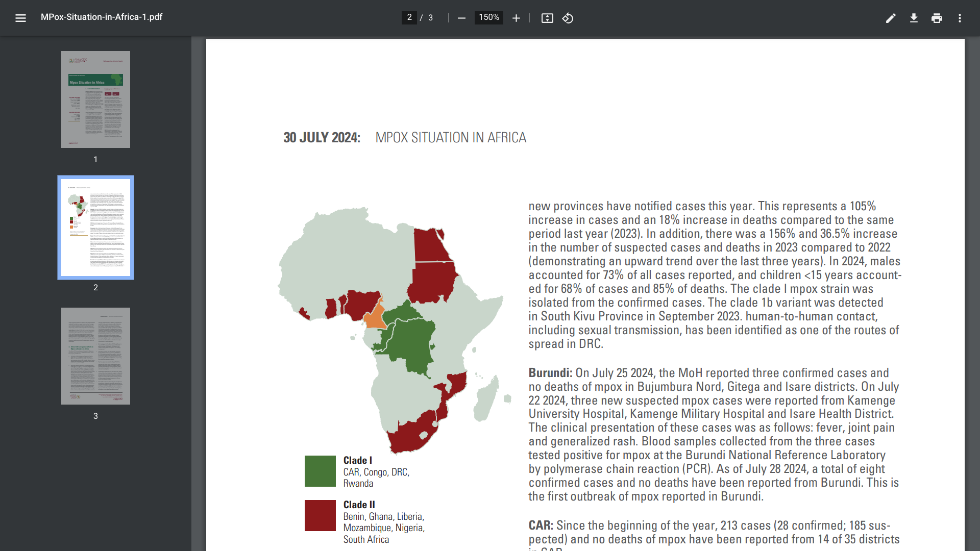This screenshot has height=551, width=980.
Task: Click the 30 JULY 2024 heading
Action: click(x=322, y=138)
